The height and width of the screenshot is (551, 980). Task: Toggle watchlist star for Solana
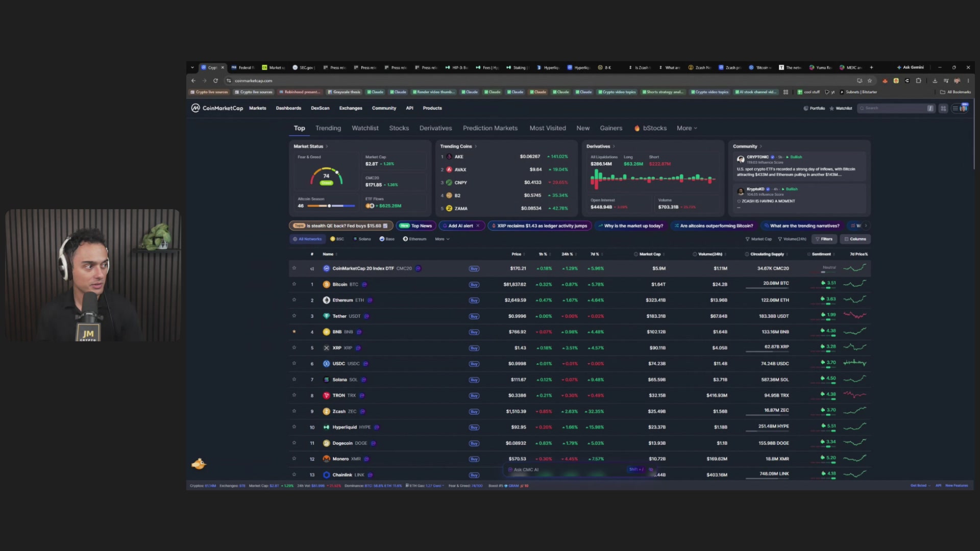click(294, 379)
